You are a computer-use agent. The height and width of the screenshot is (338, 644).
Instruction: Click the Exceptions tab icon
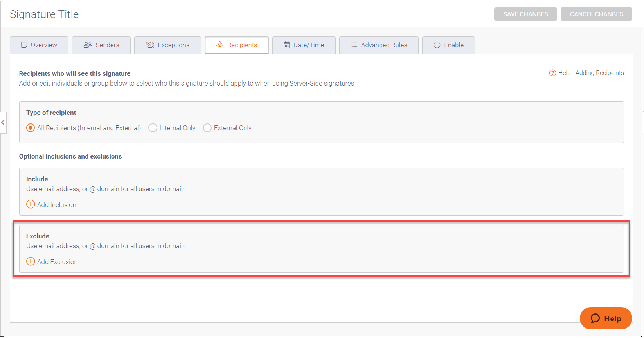(150, 45)
